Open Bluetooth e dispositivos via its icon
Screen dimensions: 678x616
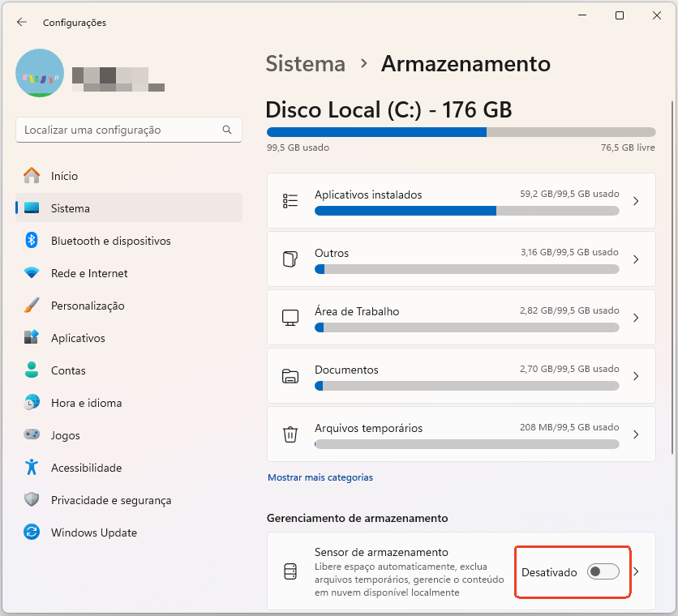(x=30, y=241)
